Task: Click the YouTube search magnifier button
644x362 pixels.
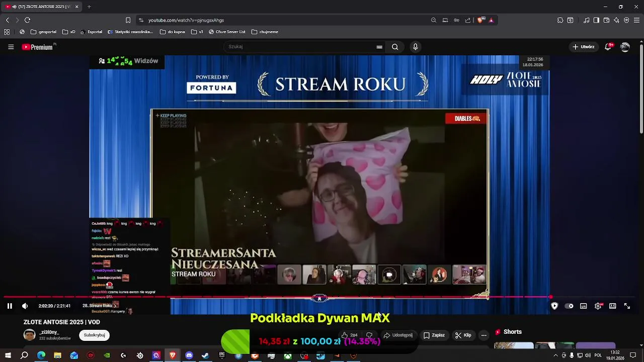Action: [395, 47]
